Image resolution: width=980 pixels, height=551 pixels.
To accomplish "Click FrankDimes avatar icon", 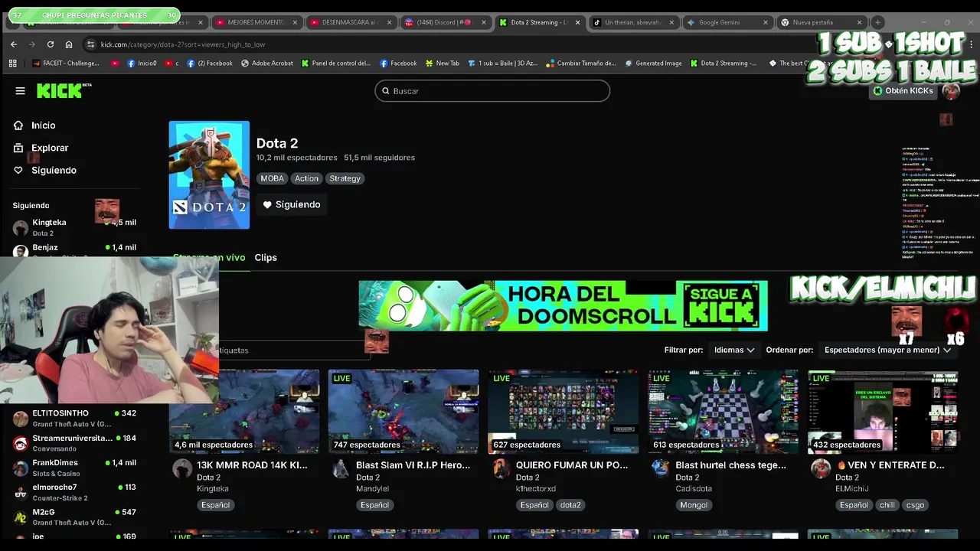I will [21, 468].
